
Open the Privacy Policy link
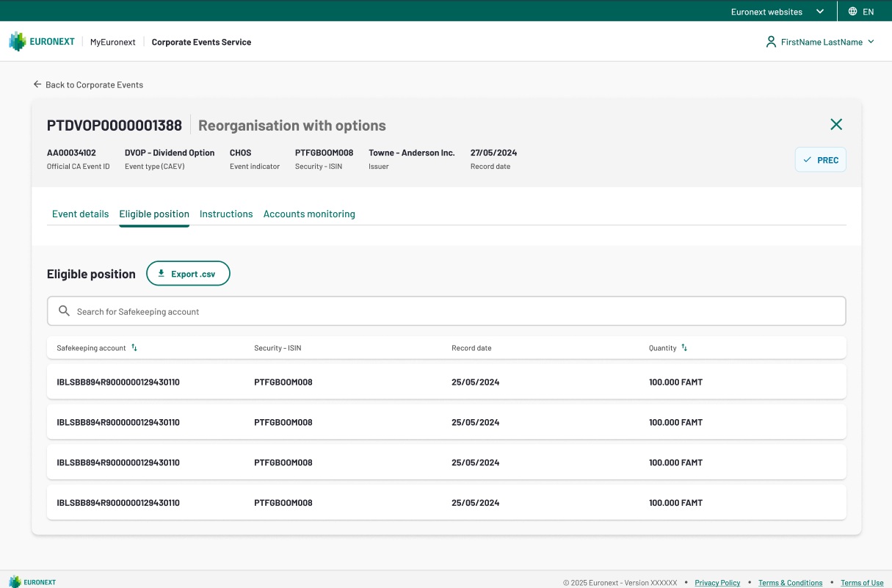coord(717,583)
